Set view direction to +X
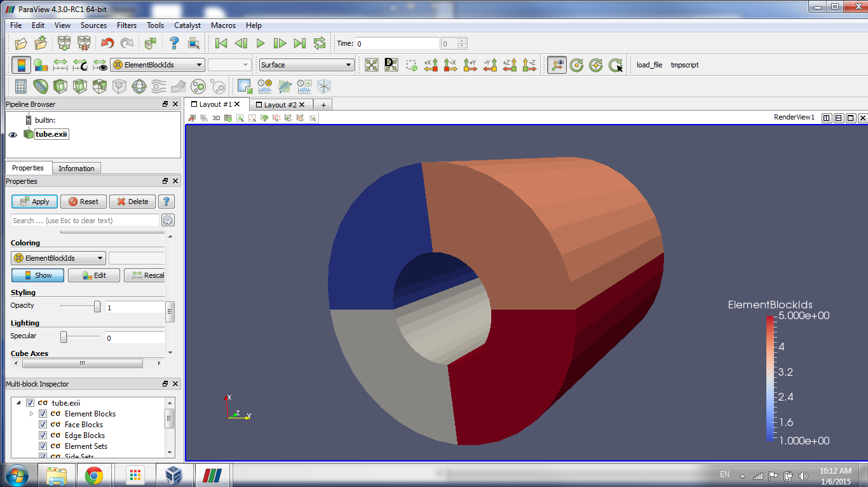 click(431, 65)
